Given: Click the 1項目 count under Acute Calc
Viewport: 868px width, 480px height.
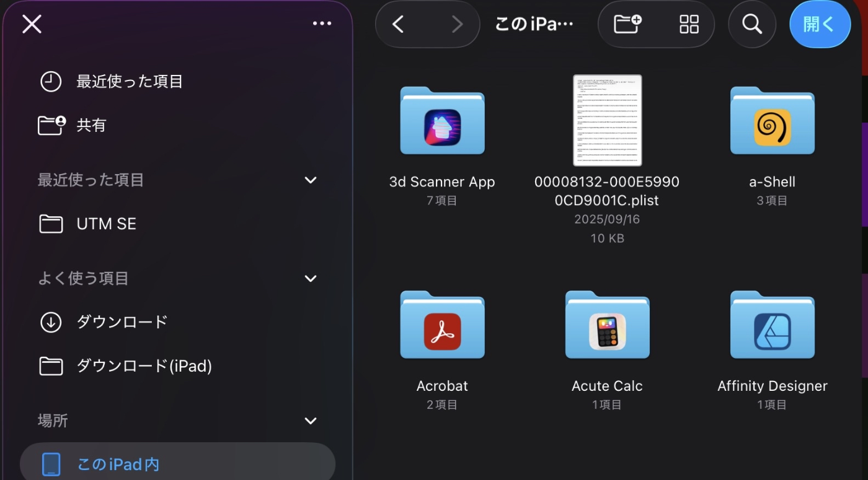Looking at the screenshot, I should point(607,404).
